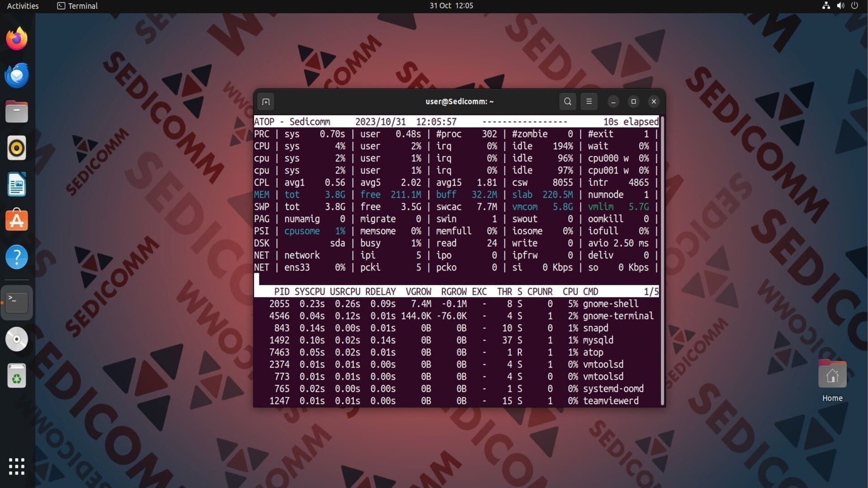Close the terminal window
Screen dimensions: 868x488
coord(654,102)
